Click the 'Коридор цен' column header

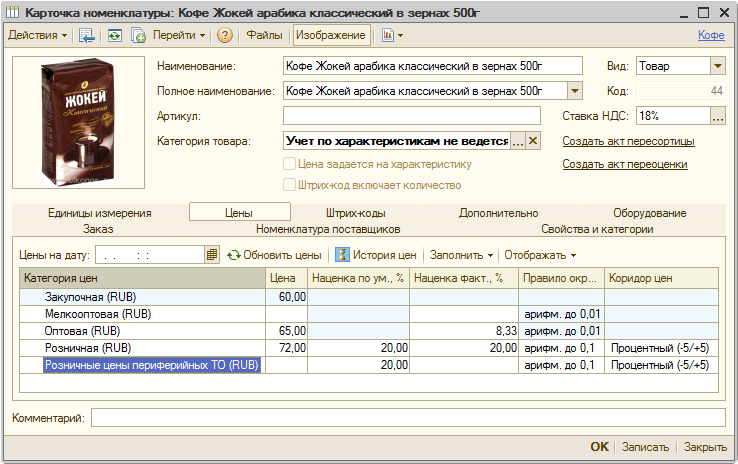click(661, 278)
